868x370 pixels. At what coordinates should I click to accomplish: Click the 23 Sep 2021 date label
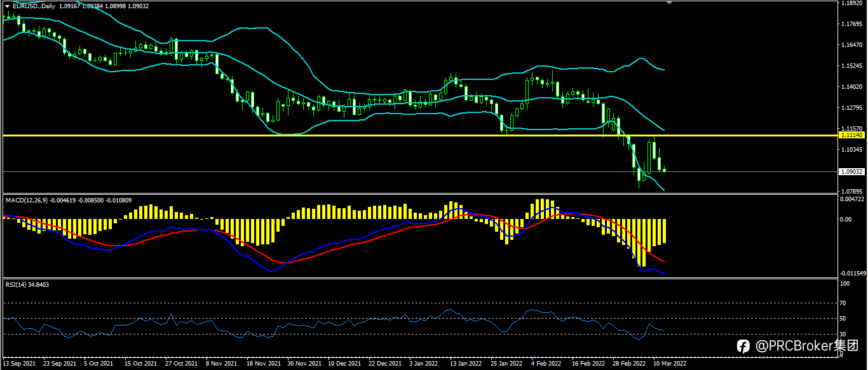click(x=60, y=364)
